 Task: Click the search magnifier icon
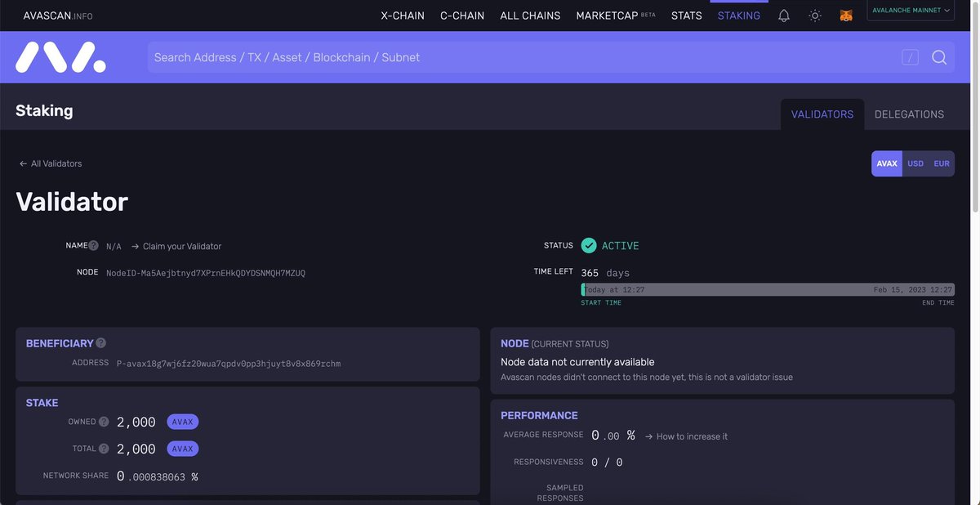939,57
